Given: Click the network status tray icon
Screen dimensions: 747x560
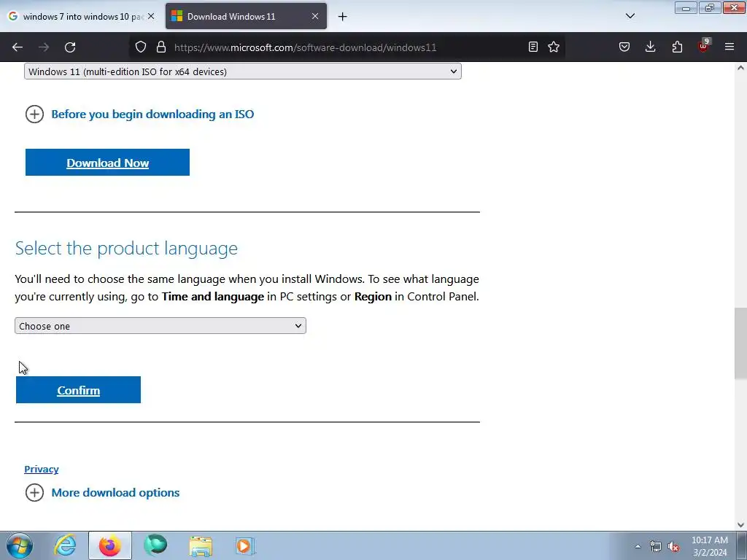Looking at the screenshot, I should point(656,546).
